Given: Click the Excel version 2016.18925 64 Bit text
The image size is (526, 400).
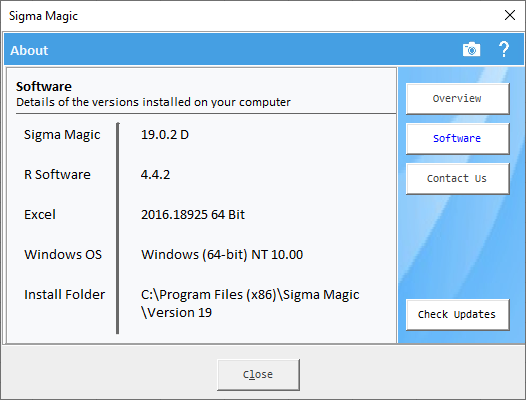Looking at the screenshot, I should [193, 215].
